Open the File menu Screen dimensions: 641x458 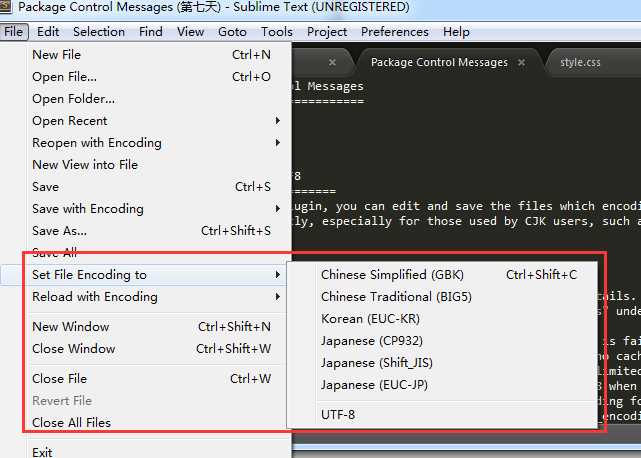[14, 32]
